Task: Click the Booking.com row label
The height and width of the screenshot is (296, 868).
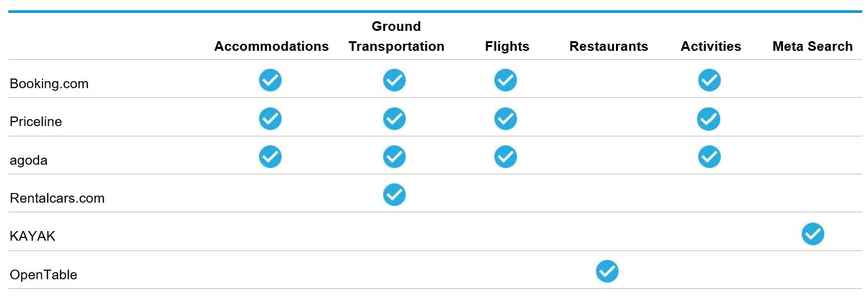Action: point(49,84)
